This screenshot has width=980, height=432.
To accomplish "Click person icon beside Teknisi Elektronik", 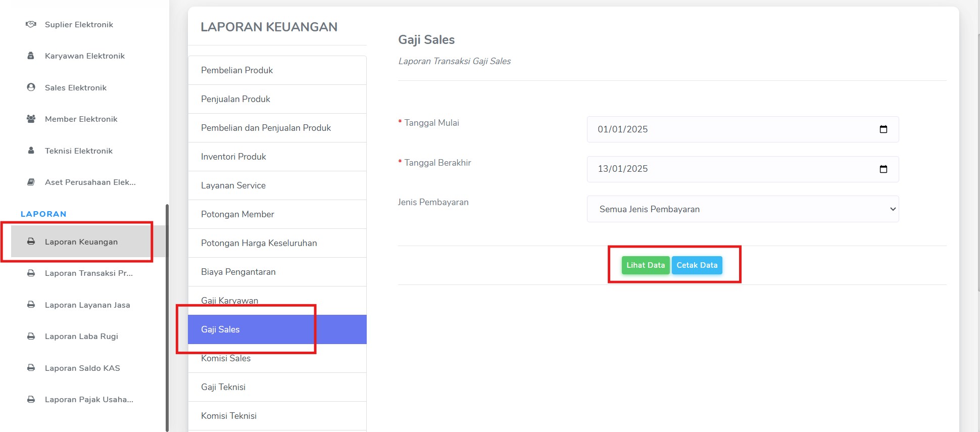I will click(x=31, y=151).
